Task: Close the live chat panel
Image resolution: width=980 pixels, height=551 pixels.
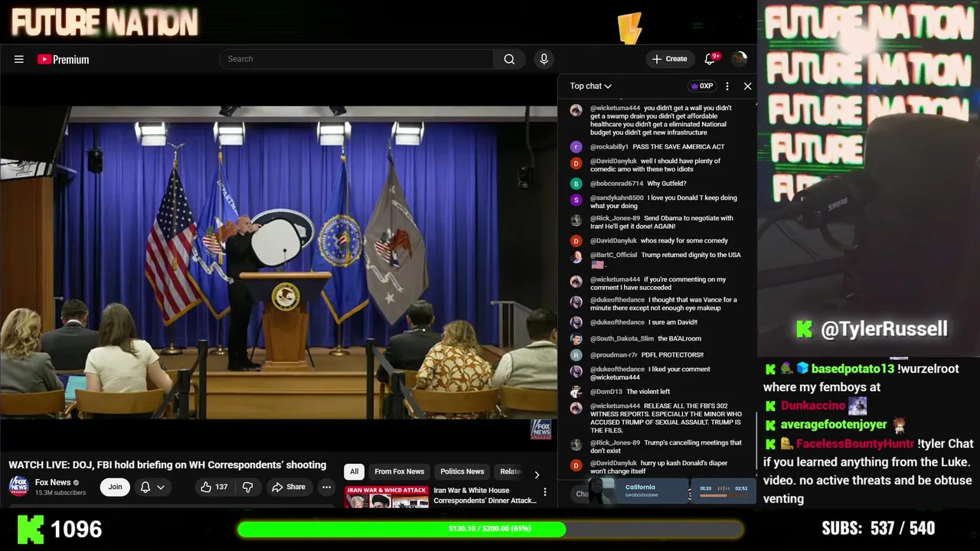Action: point(748,86)
